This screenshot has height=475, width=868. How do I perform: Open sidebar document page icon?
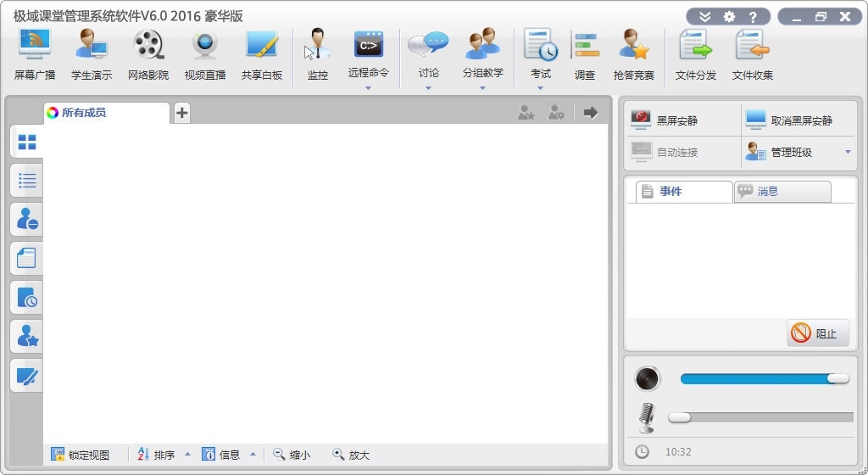[x=26, y=258]
